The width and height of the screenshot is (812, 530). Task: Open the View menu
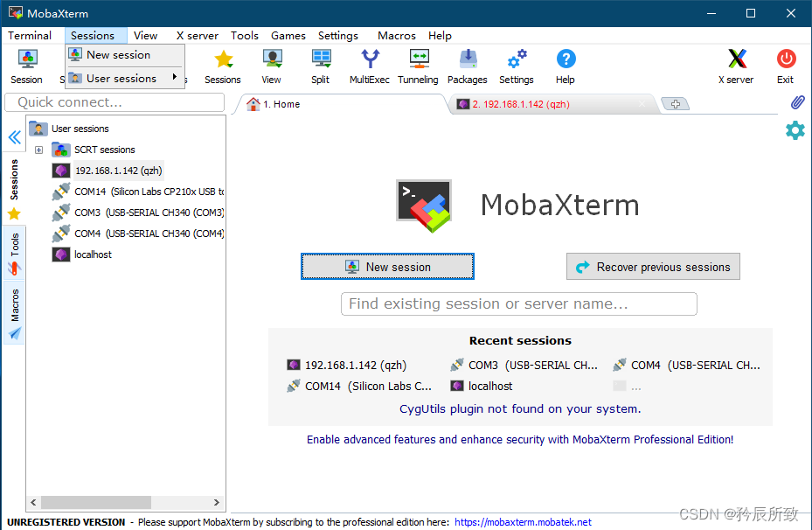tap(145, 35)
